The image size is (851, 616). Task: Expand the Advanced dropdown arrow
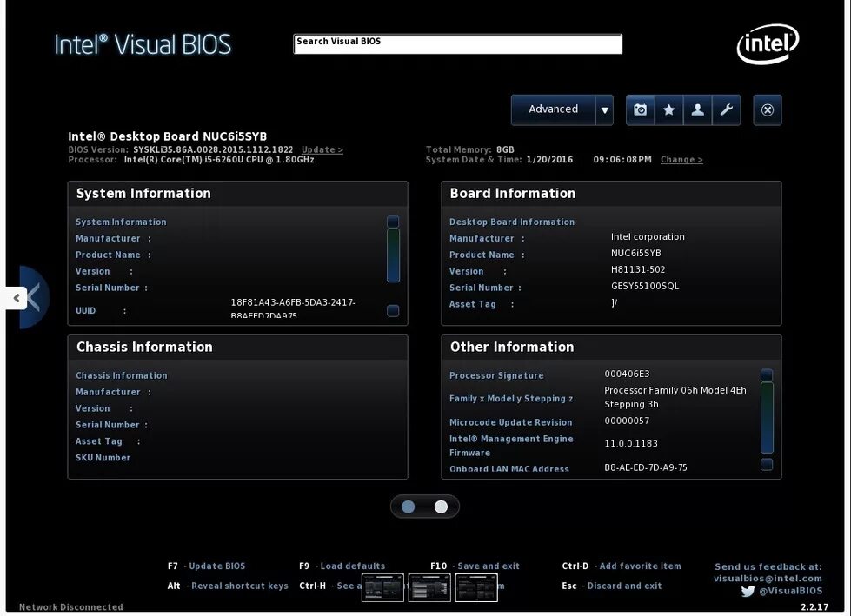click(x=605, y=110)
